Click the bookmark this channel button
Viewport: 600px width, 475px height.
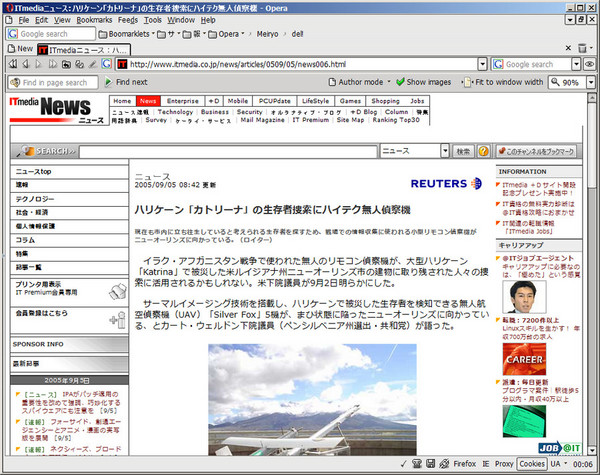coord(536,151)
